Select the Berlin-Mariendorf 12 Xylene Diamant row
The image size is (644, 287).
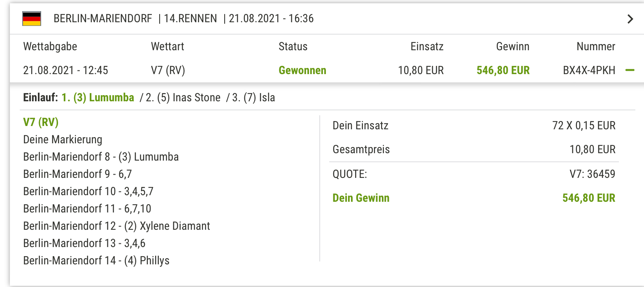117,226
